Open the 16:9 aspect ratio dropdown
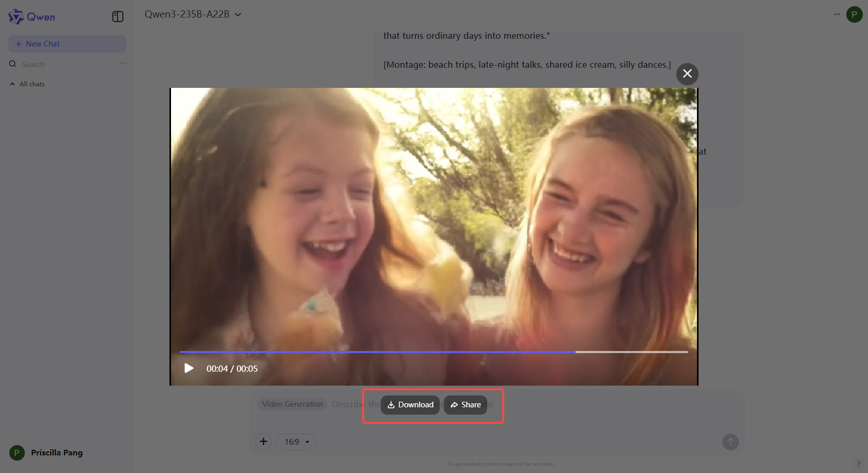 296,442
